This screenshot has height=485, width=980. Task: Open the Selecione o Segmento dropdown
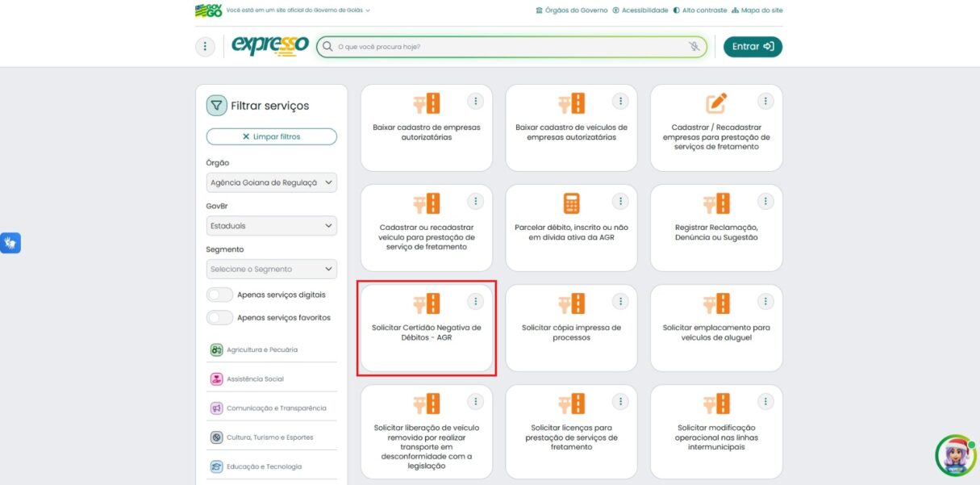click(271, 268)
